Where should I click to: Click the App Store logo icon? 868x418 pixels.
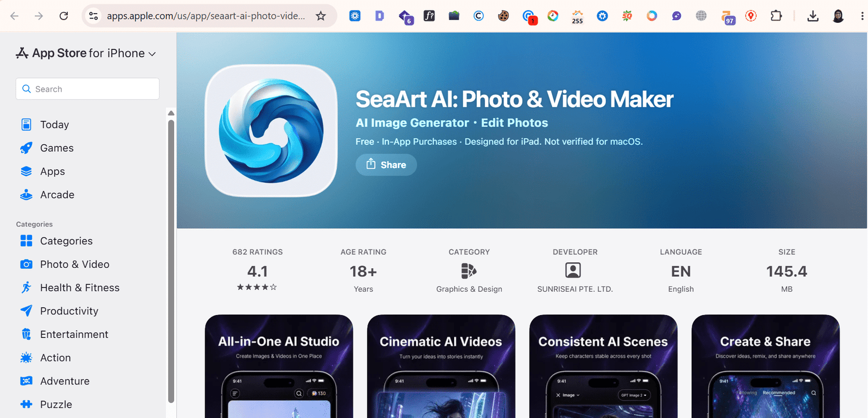tap(22, 53)
